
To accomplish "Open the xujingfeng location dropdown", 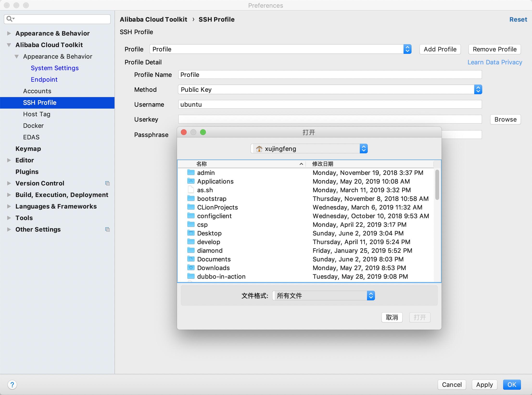I will point(309,149).
